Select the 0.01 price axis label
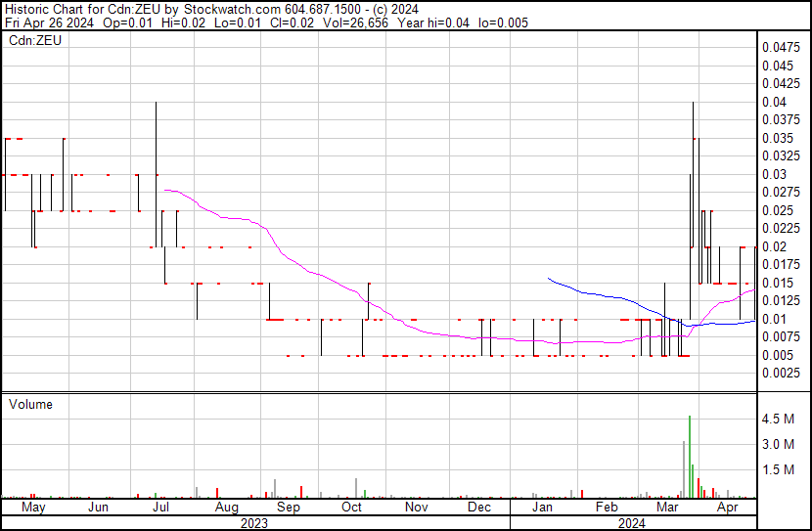812x531 pixels. click(774, 320)
